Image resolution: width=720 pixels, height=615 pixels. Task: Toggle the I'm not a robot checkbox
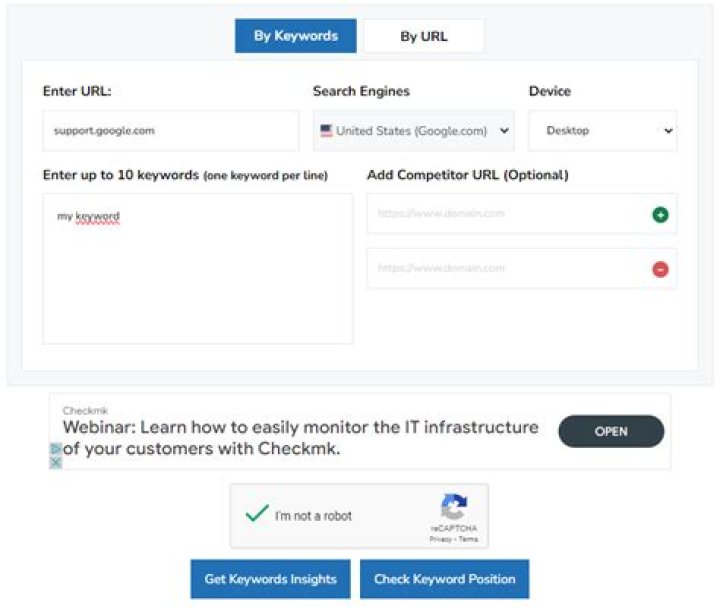click(257, 514)
